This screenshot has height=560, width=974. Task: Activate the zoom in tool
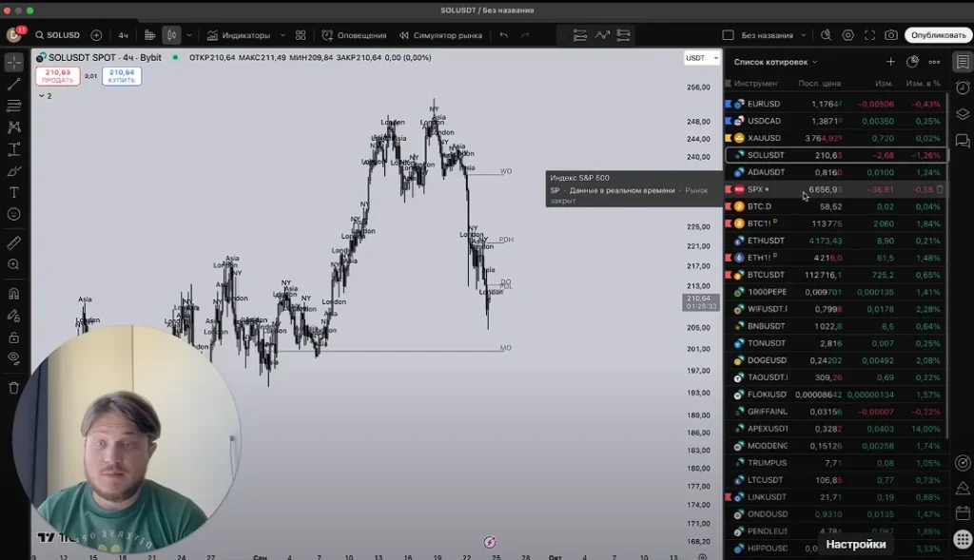coord(13,264)
